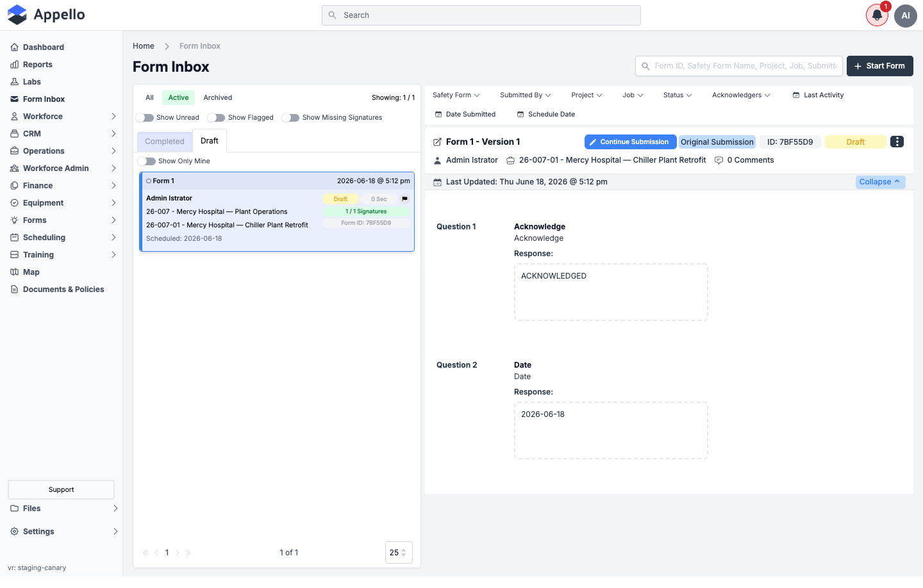Viewport: 923px width, 588px height.
Task: Open the AI user avatar menu
Action: click(906, 15)
